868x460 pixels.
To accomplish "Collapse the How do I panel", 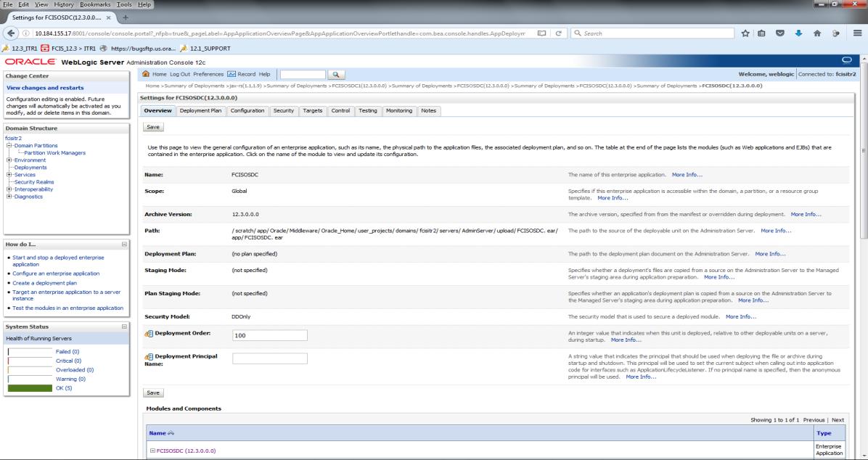I will [x=124, y=244].
